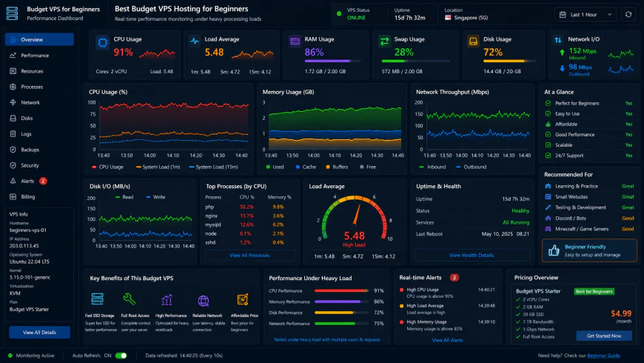Click the Easy to Use check mark

548,114
